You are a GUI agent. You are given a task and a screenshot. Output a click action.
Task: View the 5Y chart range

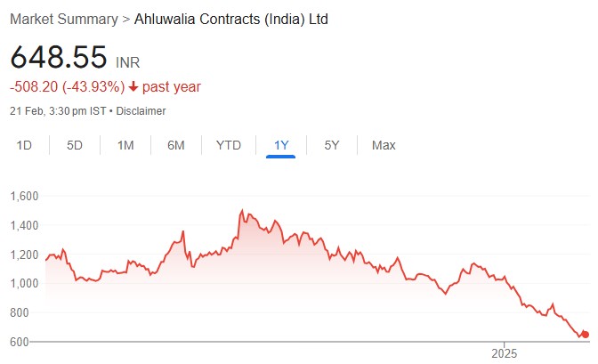pos(331,145)
